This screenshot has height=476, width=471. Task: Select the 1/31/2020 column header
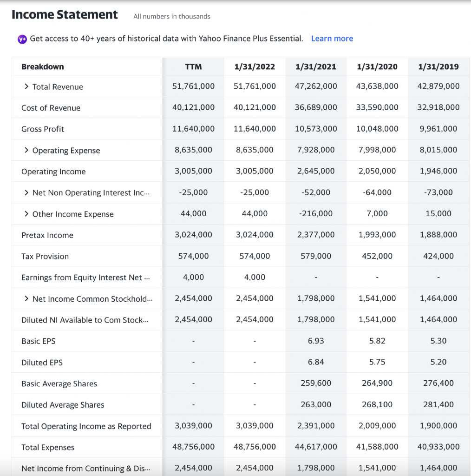[x=377, y=66]
